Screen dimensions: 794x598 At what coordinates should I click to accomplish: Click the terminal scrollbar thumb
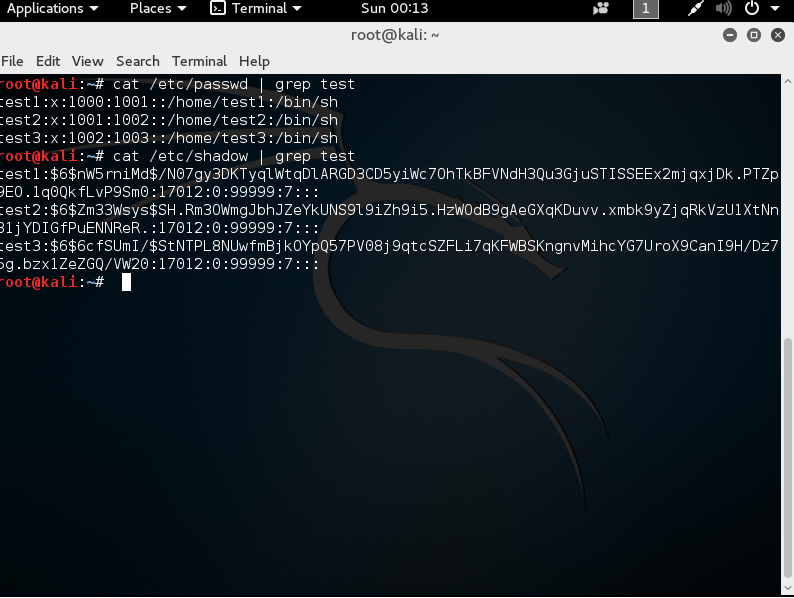(787, 458)
